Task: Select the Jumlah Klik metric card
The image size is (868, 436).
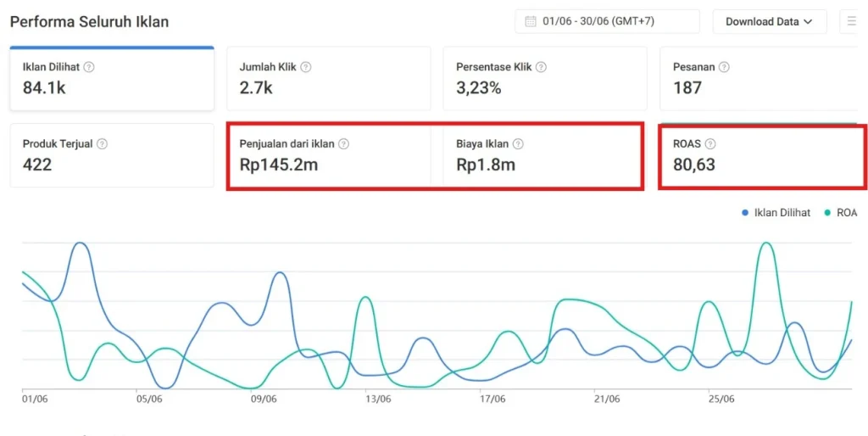Action: tap(328, 79)
